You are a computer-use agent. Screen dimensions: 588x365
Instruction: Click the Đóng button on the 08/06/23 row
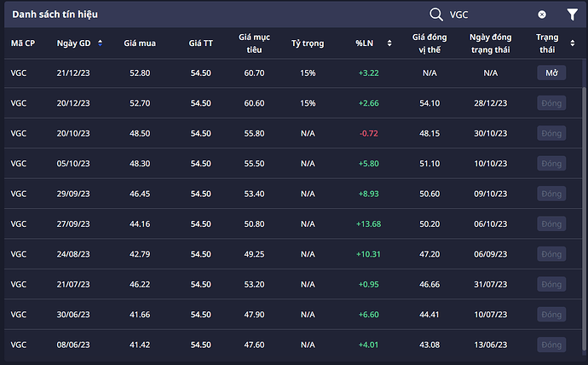pos(551,345)
